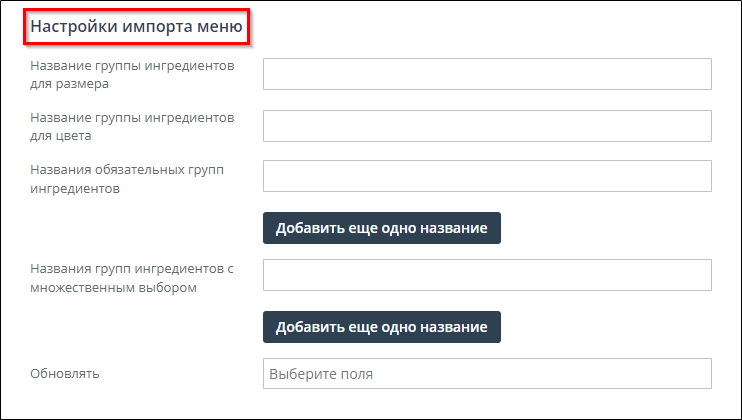Click label "Название группы ингредиентов для цвета"
This screenshot has width=742, height=420.
coord(132,126)
